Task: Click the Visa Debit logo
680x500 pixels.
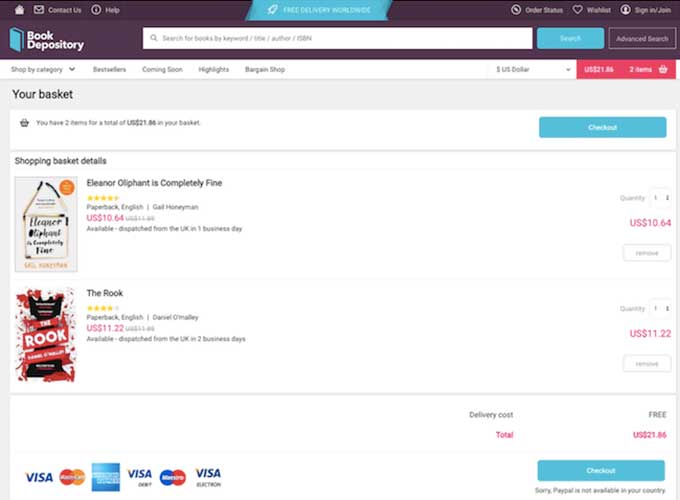Action: [x=139, y=477]
